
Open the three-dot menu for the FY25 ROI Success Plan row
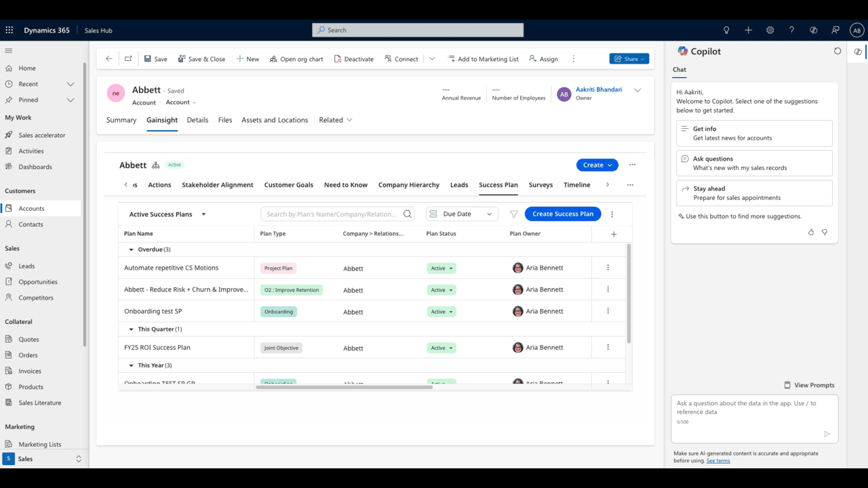tap(608, 347)
